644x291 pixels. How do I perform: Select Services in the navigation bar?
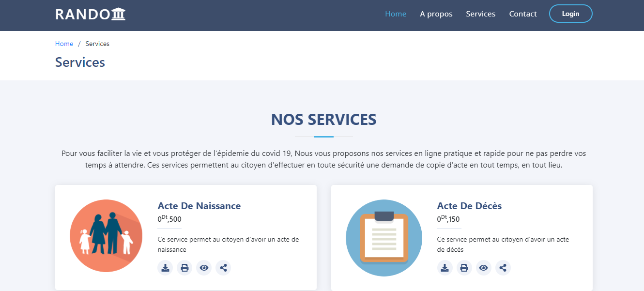tap(480, 14)
